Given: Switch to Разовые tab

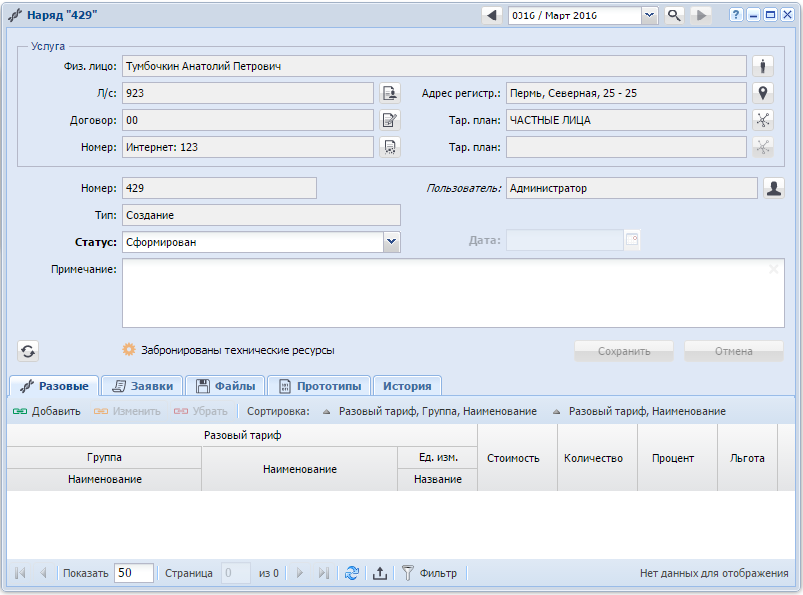Looking at the screenshot, I should [54, 386].
